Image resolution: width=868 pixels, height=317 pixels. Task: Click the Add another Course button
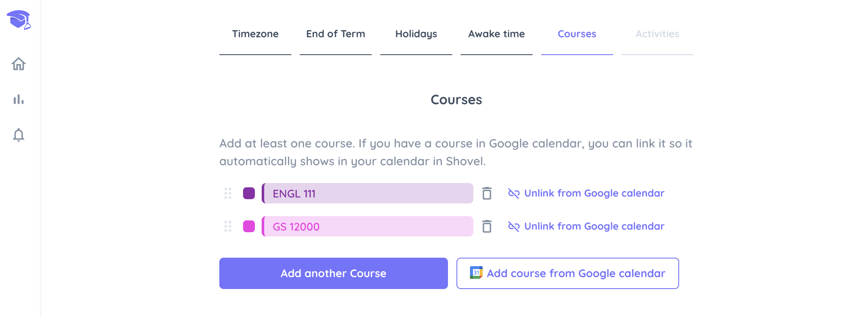tap(334, 273)
